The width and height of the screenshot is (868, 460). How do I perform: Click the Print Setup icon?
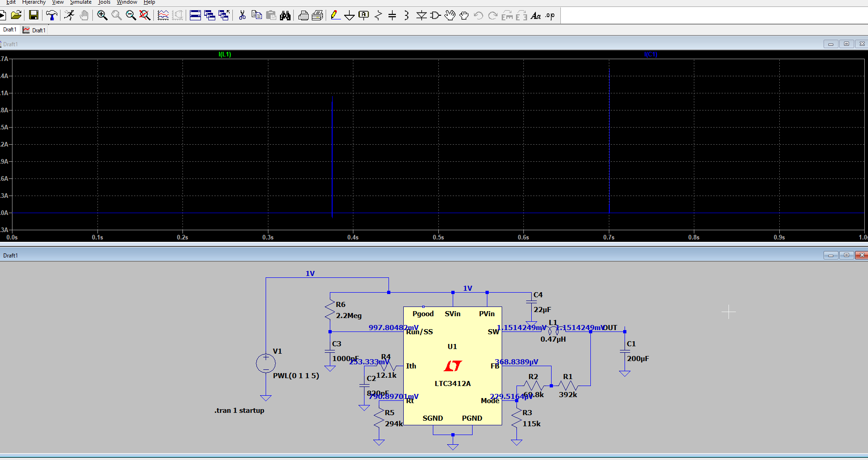(317, 15)
